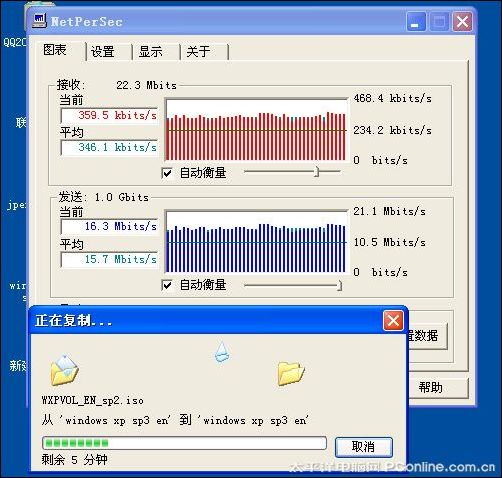Click the 468.4 kbits/s scale label
The height and width of the screenshot is (478, 502).
pos(392,99)
